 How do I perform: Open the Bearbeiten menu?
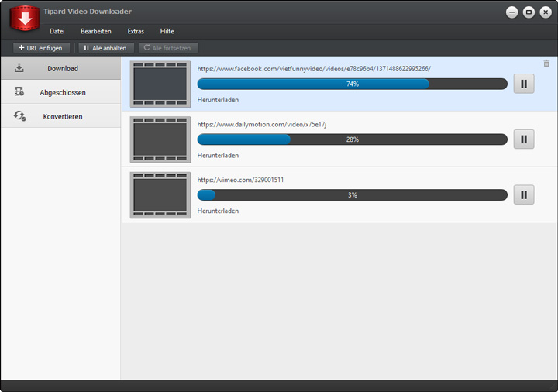pyautogui.click(x=96, y=31)
